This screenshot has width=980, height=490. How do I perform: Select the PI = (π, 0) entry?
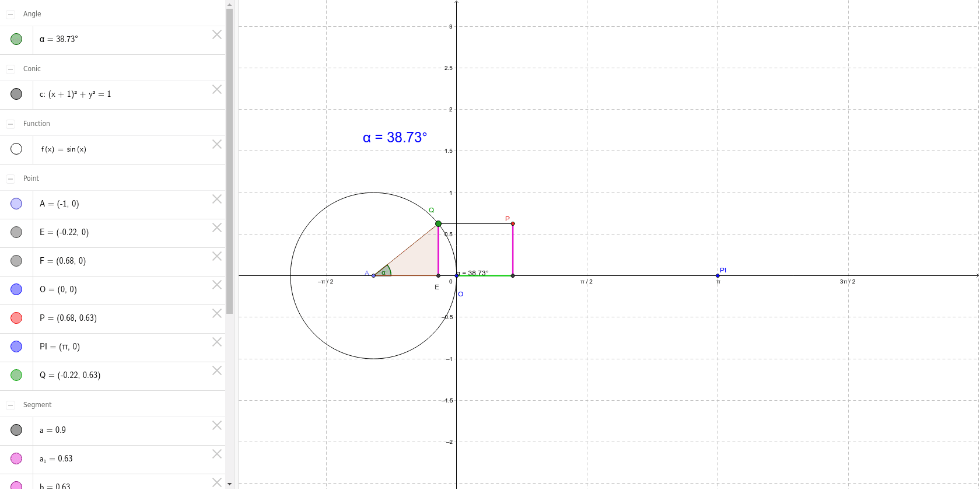[60, 346]
